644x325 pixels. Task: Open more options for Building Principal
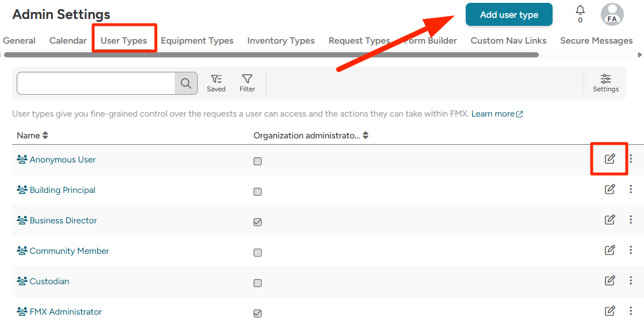pyautogui.click(x=631, y=189)
